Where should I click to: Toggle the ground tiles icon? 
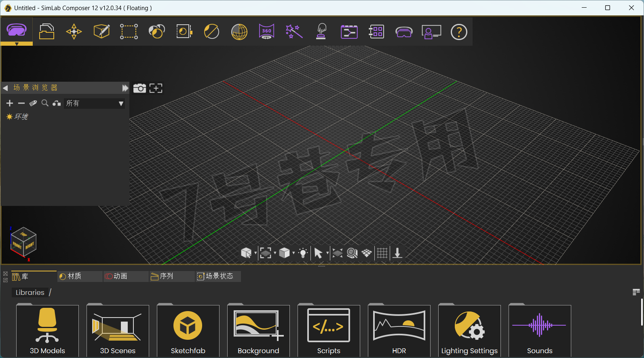pos(367,253)
